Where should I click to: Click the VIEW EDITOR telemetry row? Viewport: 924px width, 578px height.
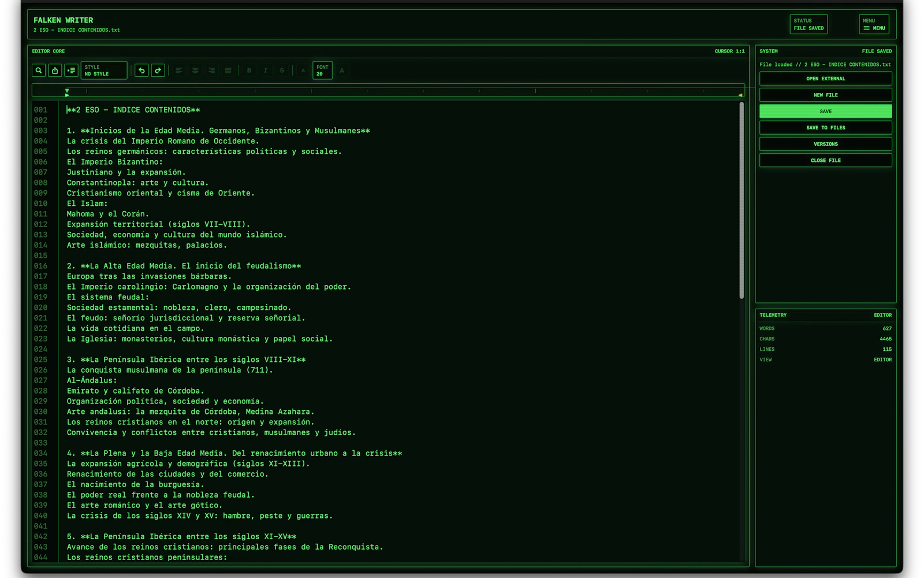point(825,360)
